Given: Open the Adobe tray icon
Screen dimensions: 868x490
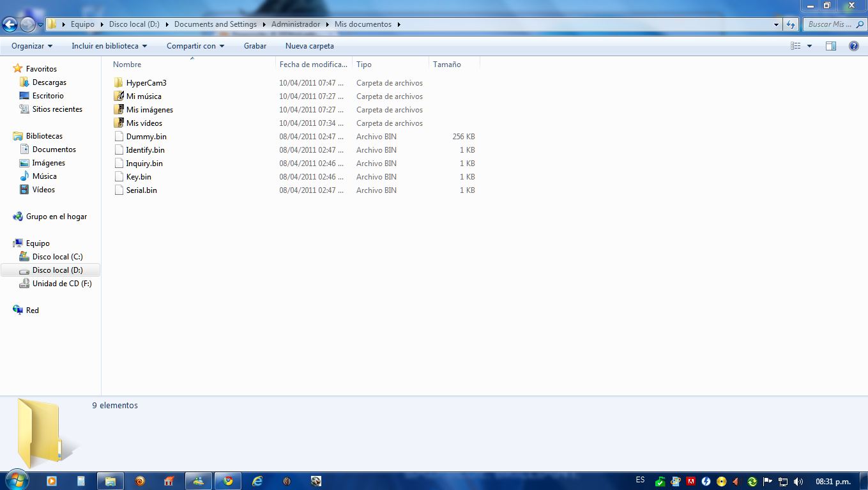Looking at the screenshot, I should point(690,481).
